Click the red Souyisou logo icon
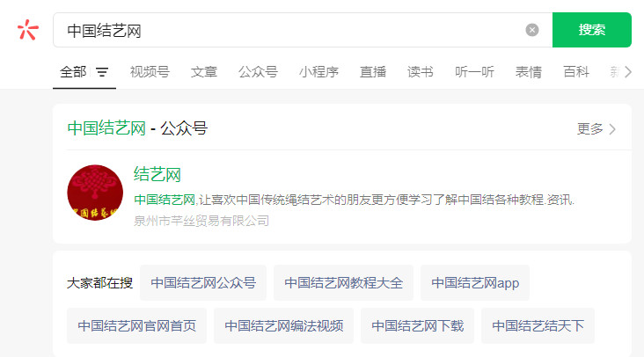 pos(28,30)
